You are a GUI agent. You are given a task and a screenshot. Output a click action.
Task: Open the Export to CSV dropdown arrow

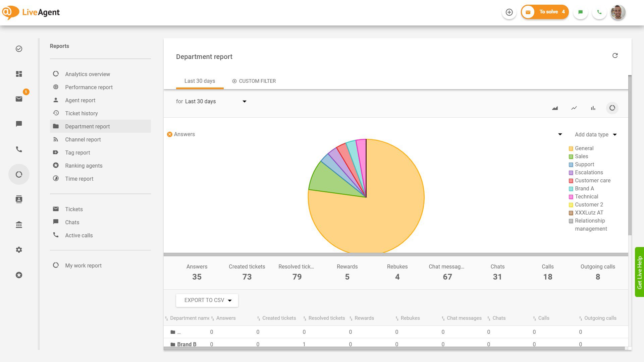230,300
